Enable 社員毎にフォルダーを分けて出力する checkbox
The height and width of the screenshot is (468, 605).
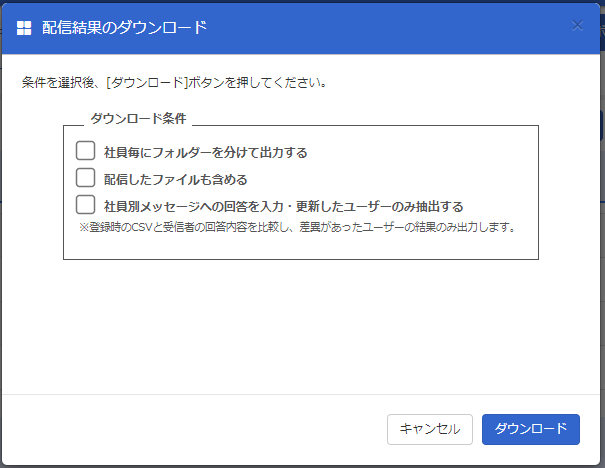(85, 150)
